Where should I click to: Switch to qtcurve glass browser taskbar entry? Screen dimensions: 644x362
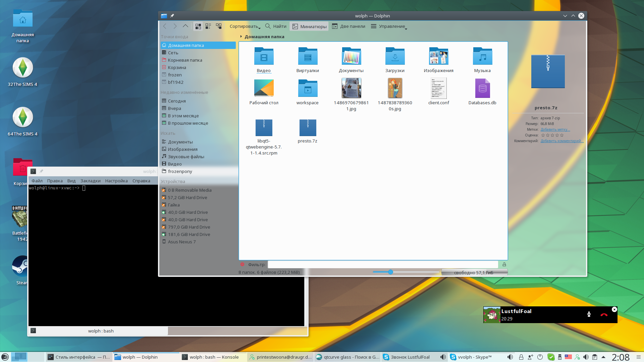[x=347, y=357]
